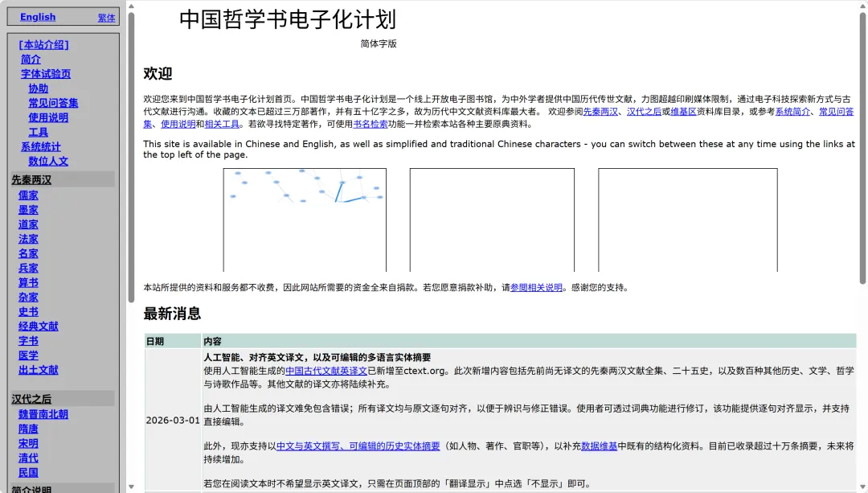
Task: Open 使用说明 sidebar link
Action: pyautogui.click(x=48, y=117)
